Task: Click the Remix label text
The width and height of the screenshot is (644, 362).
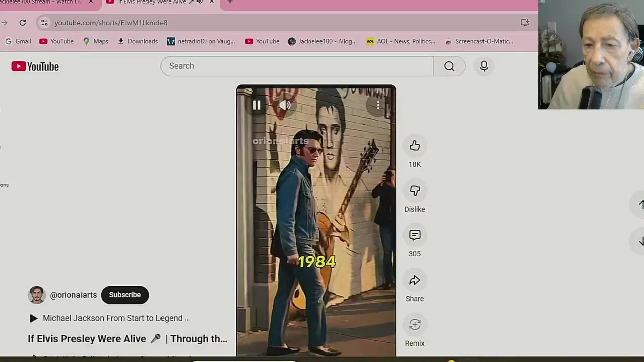Action: click(415, 343)
